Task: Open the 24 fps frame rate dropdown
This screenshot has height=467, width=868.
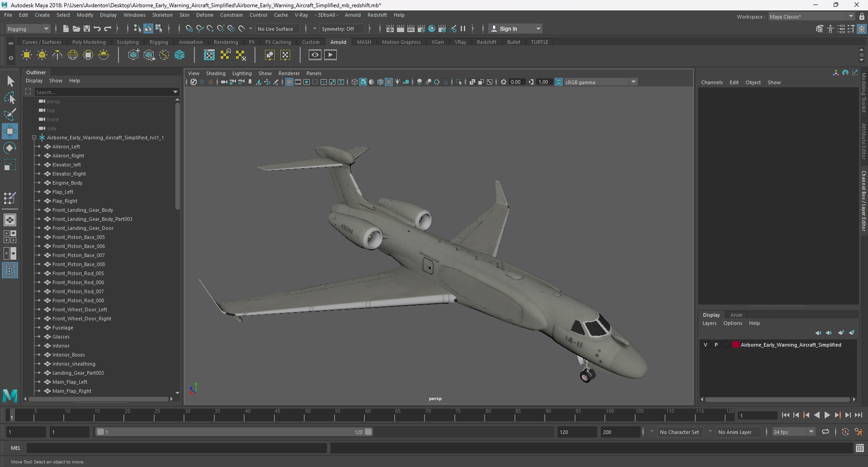Action: pos(793,432)
